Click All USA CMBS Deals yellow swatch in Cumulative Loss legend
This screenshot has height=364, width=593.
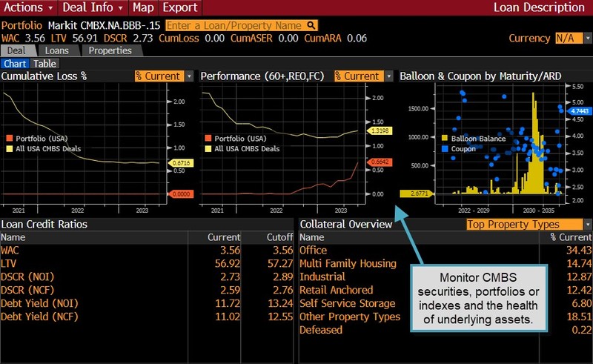pyautogui.click(x=10, y=149)
